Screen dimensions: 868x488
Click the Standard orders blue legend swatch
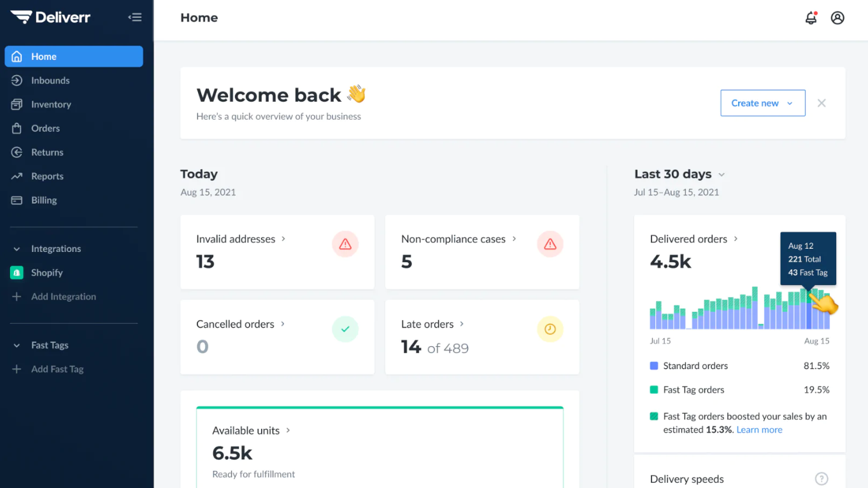coord(653,366)
